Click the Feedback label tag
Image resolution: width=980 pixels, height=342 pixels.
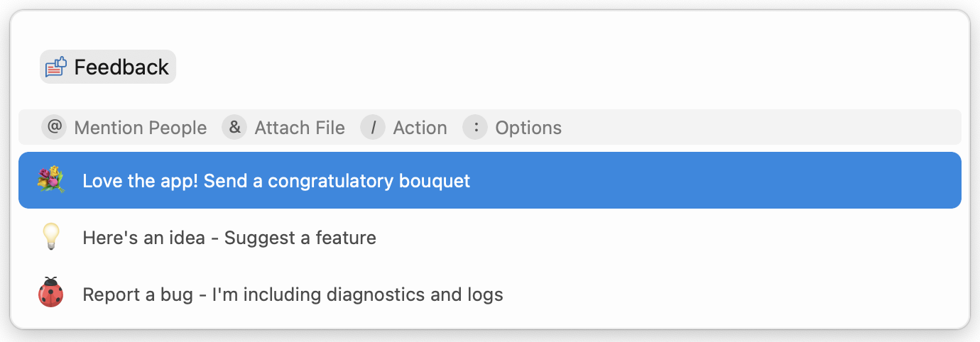[x=121, y=67]
